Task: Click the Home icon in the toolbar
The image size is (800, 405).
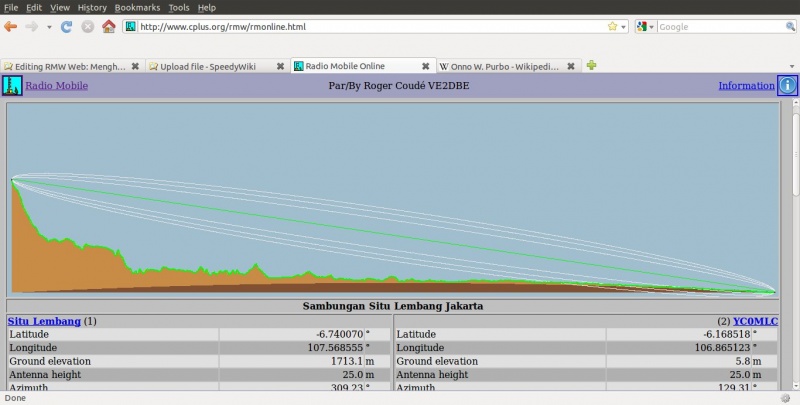Action: click(x=108, y=26)
